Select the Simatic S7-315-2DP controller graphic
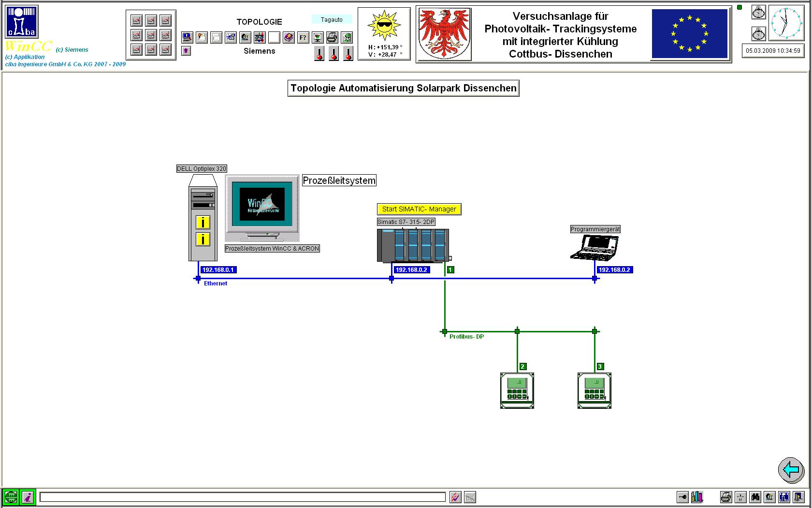The height and width of the screenshot is (508, 812). (x=413, y=245)
